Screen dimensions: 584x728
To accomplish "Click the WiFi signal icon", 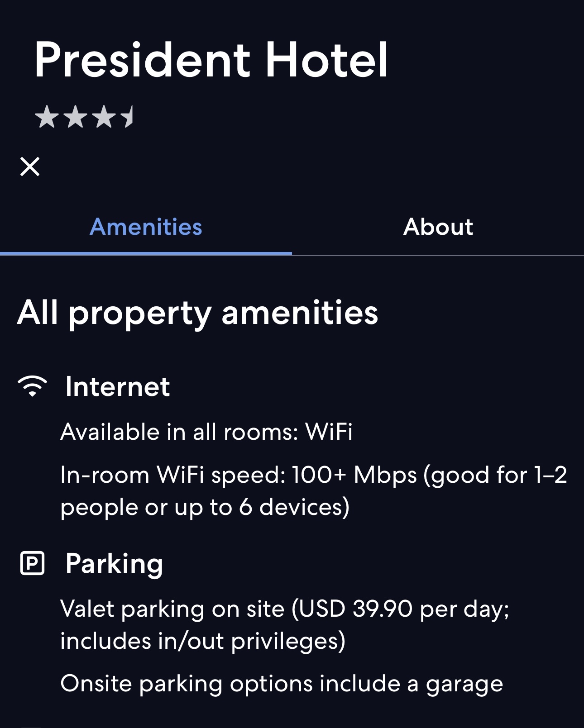I will click(x=32, y=386).
